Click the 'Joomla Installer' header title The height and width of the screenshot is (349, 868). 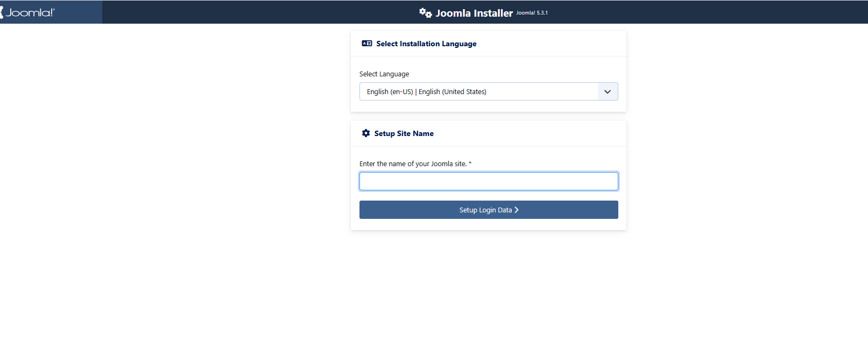coord(474,13)
